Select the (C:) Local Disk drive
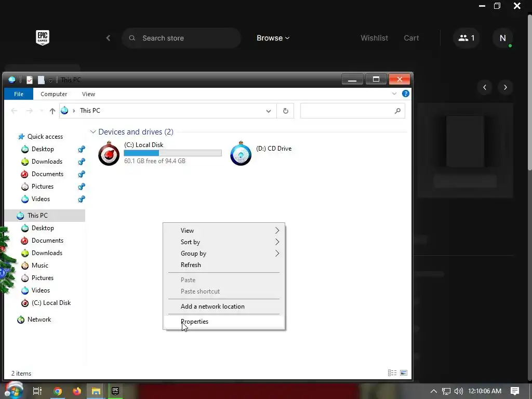 pos(159,153)
